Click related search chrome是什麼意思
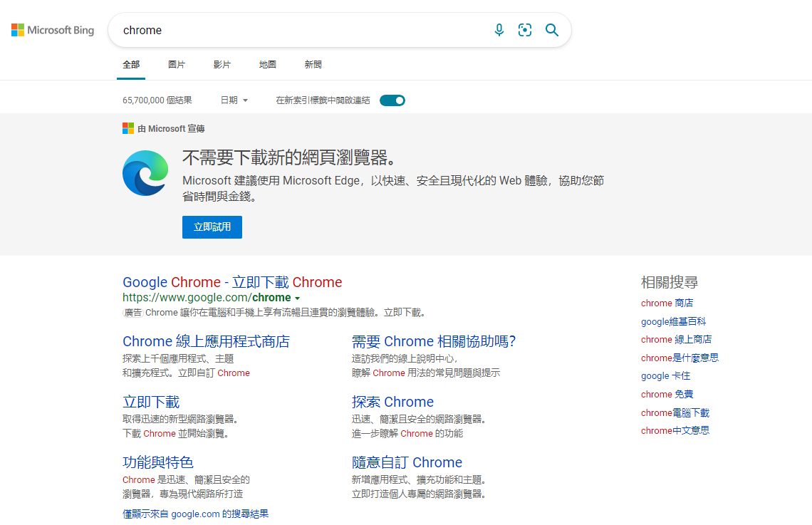Viewport: 812px width, 525px height. click(680, 358)
